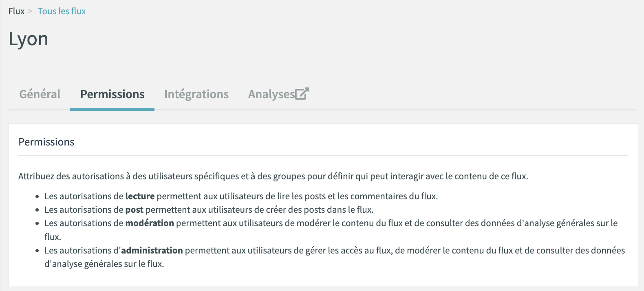
Task: Click the bullet dot before the lecture line
Action: [x=37, y=197]
